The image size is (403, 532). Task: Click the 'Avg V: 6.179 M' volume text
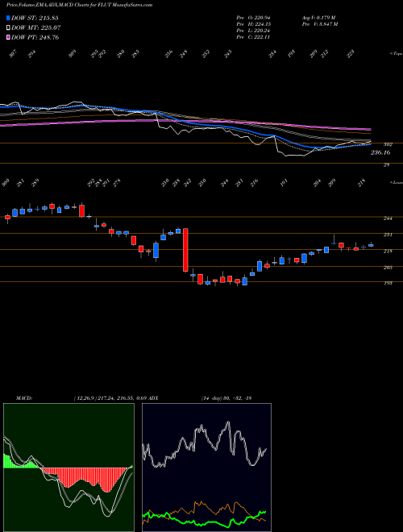click(318, 17)
